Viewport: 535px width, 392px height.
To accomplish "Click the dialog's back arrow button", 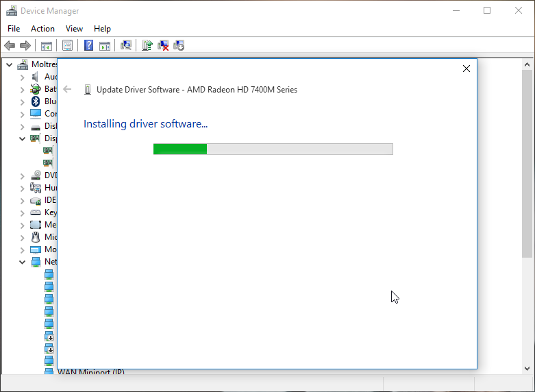I will [x=67, y=90].
